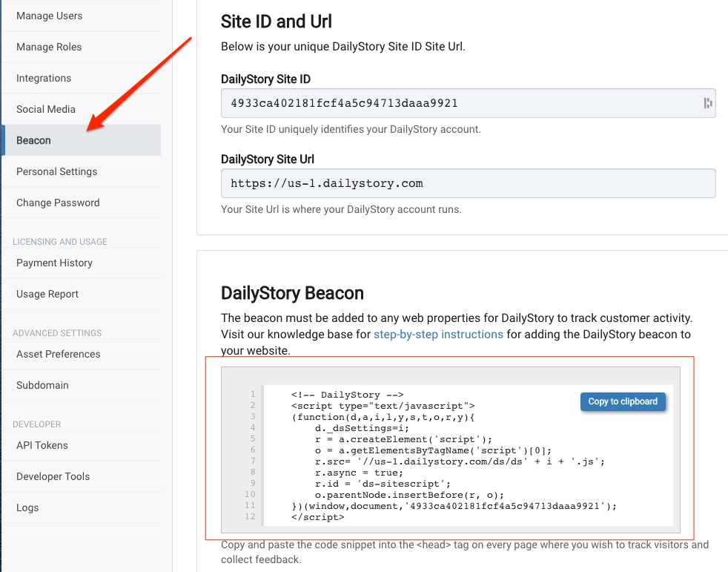
Task: Click code line containing ds-sitescript
Action: [x=383, y=484]
